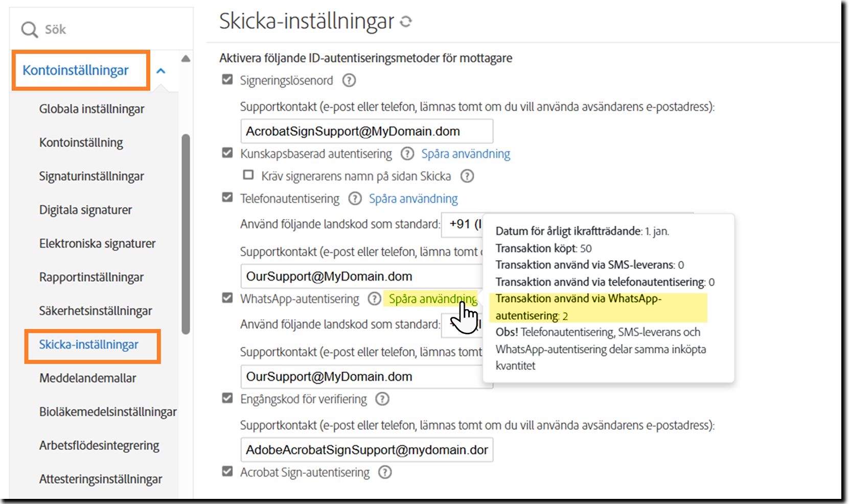
Task: Click the sidebar vertical scrollbar thumb
Action: (186, 234)
